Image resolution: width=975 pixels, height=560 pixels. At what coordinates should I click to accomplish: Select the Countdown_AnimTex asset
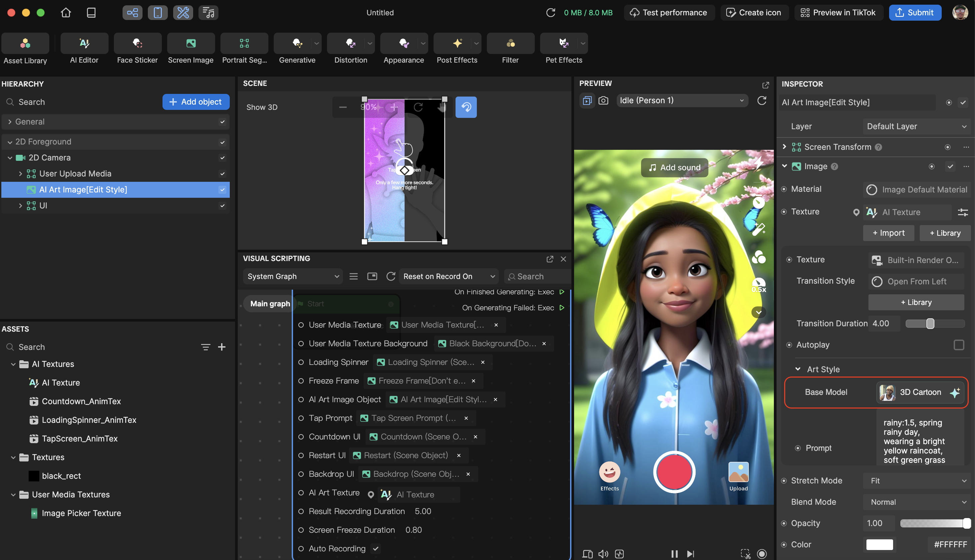pyautogui.click(x=81, y=402)
